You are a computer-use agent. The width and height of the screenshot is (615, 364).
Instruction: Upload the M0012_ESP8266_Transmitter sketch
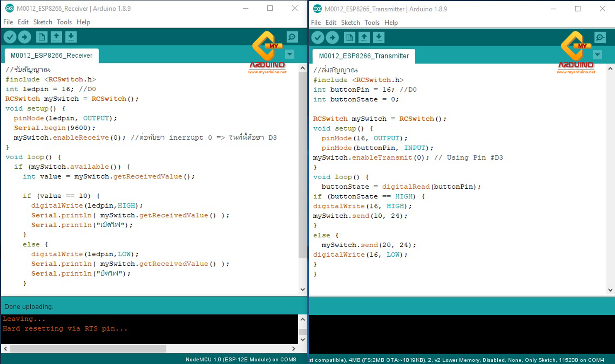[333, 37]
